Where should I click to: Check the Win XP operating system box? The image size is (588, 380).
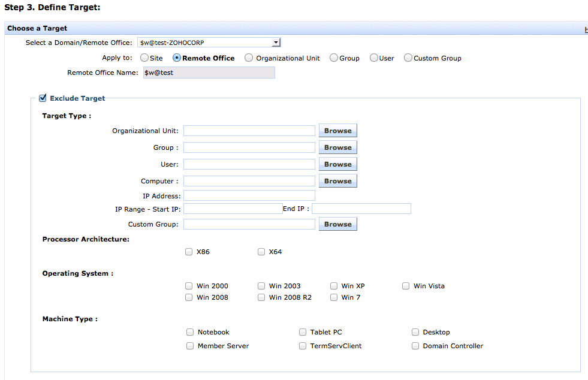click(334, 286)
